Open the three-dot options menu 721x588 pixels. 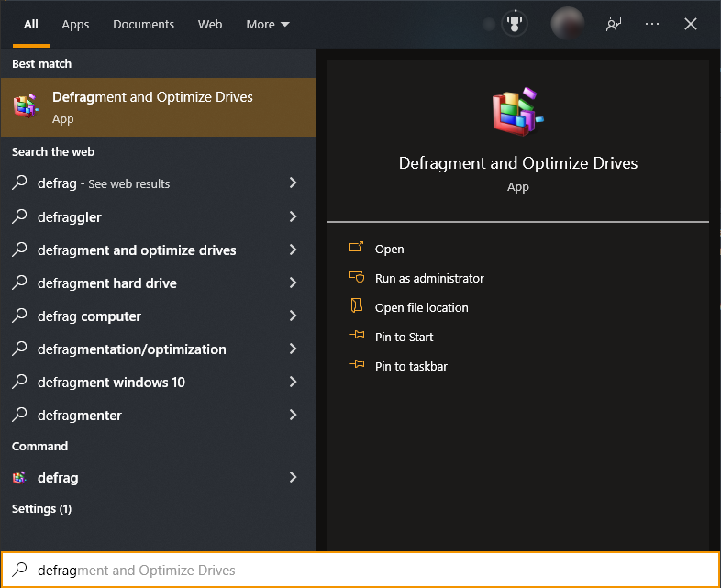(652, 24)
